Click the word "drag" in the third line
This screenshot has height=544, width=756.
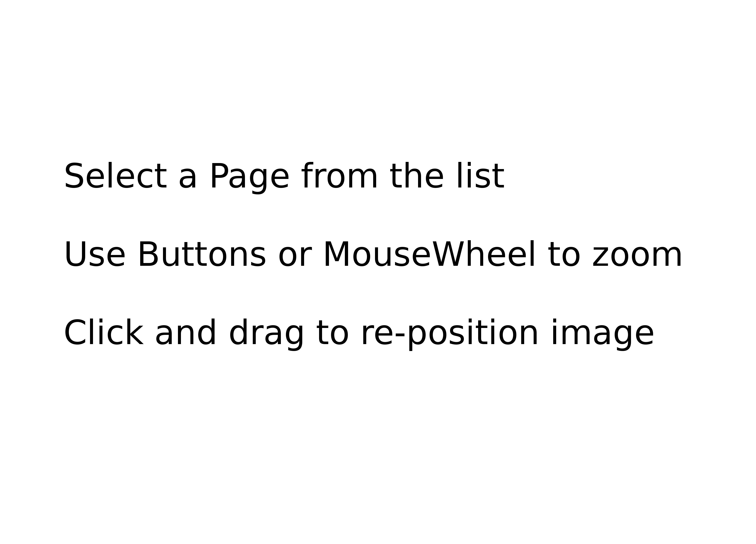pos(267,333)
